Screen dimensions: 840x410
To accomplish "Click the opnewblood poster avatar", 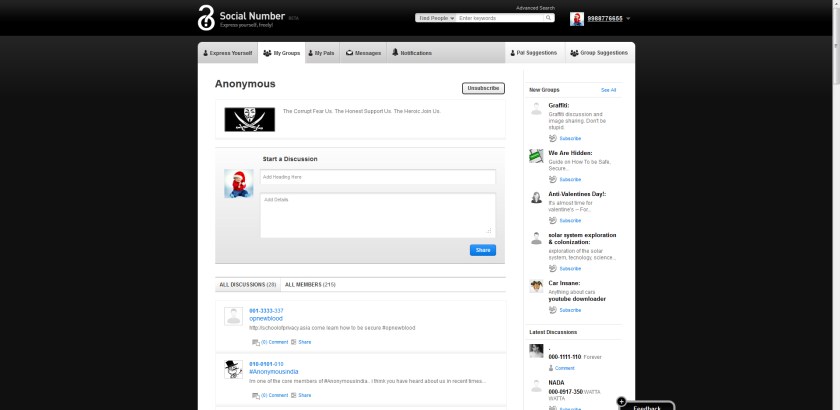I will pos(233,316).
